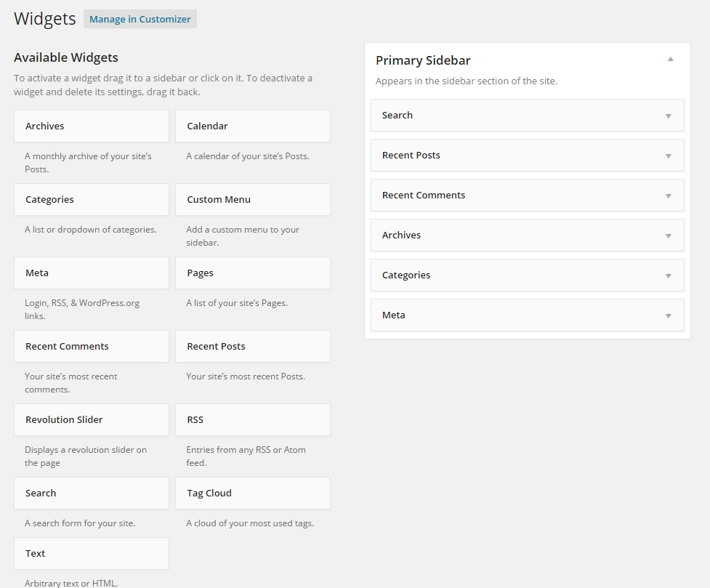Expand Recent Comments sidebar widget arrow

click(x=669, y=196)
